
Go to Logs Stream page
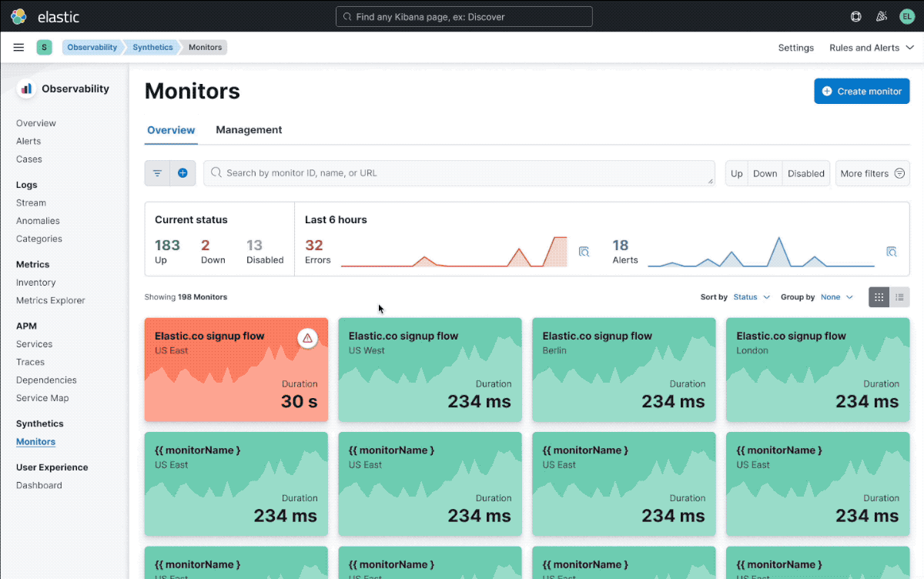(31, 203)
